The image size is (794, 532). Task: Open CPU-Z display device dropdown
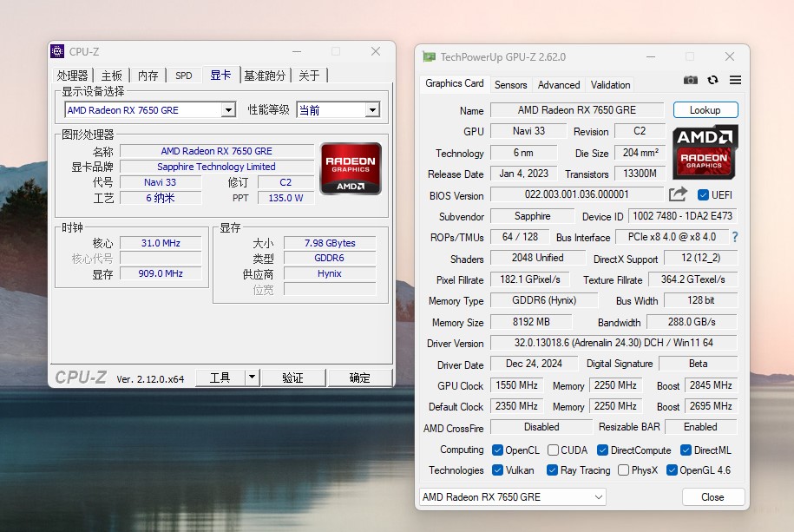click(229, 110)
